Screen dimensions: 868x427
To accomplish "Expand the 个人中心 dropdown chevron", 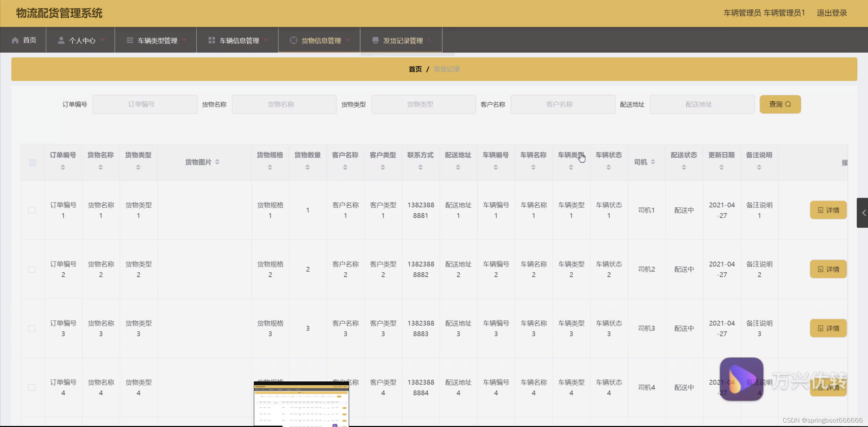I will 102,40.
